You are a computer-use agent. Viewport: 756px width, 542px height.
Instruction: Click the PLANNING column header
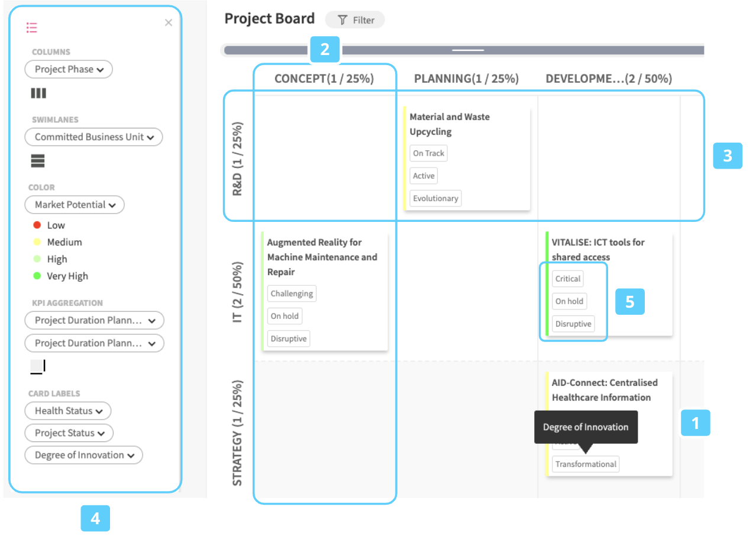(x=466, y=79)
